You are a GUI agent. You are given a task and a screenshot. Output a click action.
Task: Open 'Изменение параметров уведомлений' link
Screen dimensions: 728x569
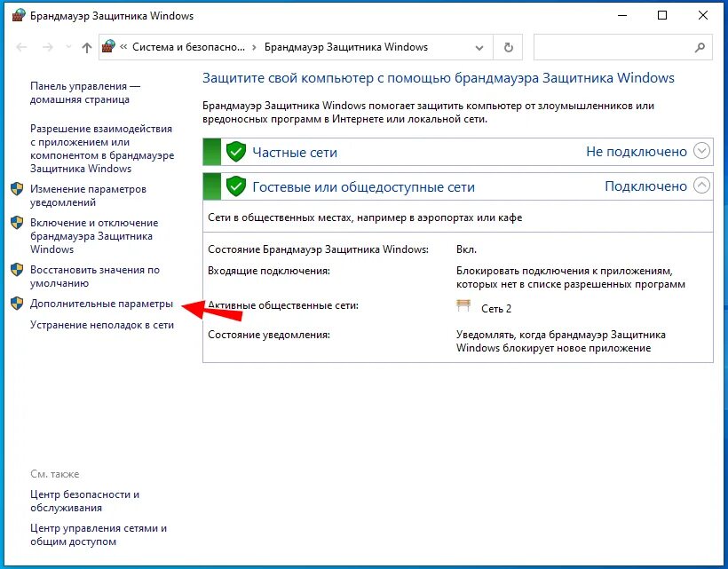88,195
